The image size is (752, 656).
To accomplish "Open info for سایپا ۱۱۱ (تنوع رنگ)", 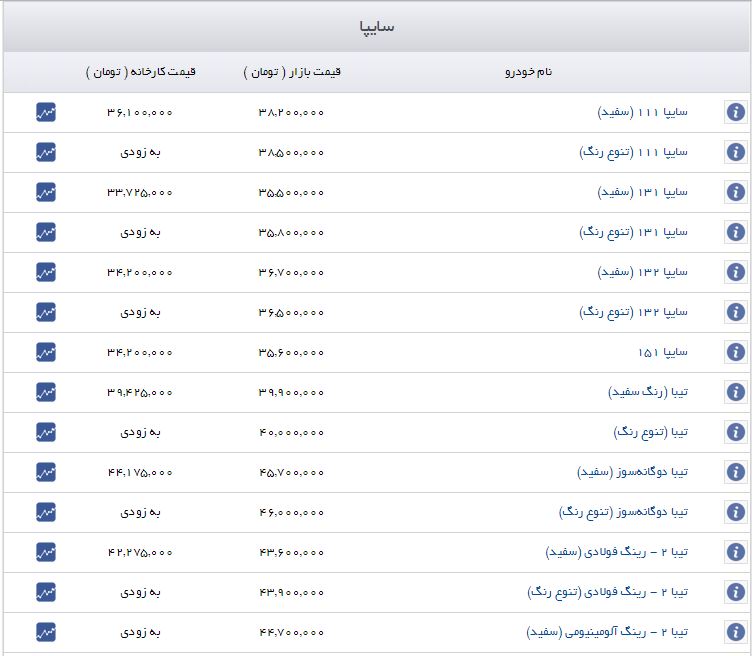I will coord(735,152).
